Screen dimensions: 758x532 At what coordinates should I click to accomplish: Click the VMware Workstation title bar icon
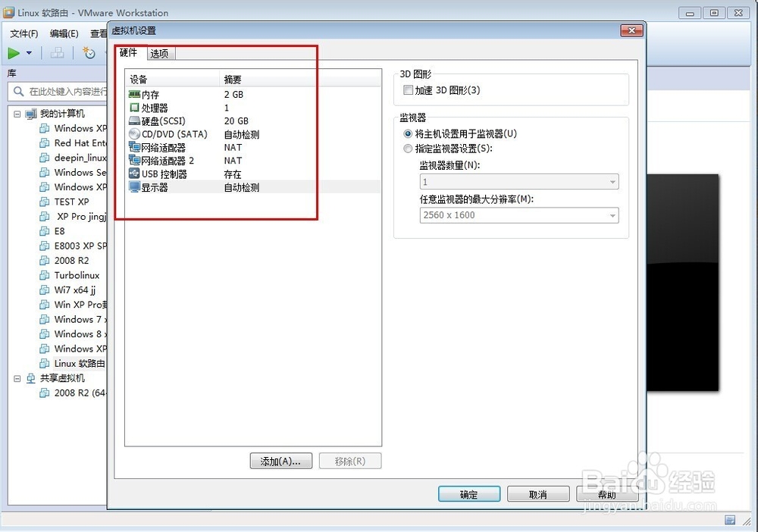pos(8,12)
